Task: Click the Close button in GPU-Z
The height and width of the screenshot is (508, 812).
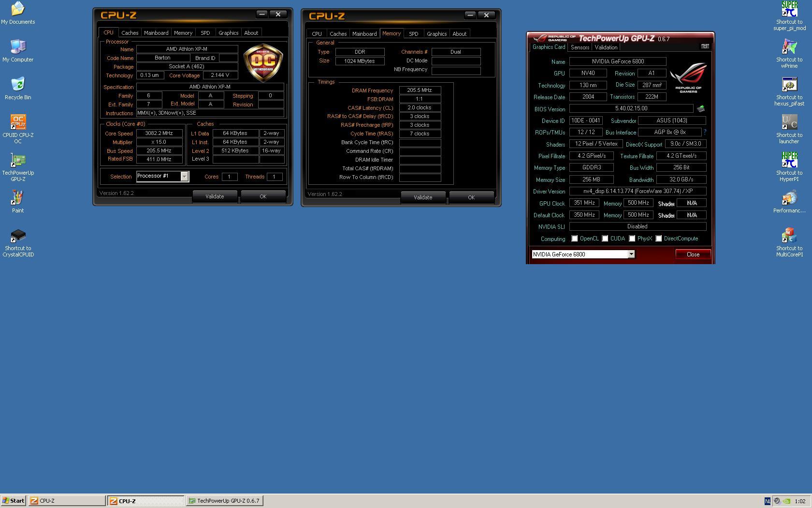Action: (x=693, y=254)
